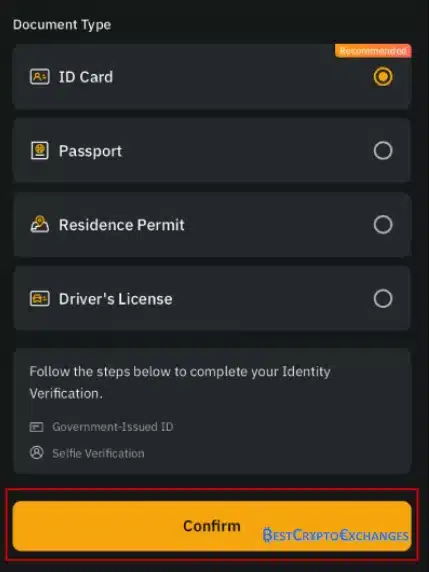
Task: Click the BestCryptoExchanges watermark
Action: point(336,535)
